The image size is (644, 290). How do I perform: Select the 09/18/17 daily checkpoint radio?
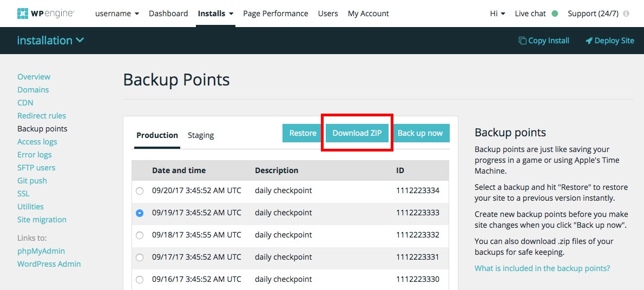point(140,235)
